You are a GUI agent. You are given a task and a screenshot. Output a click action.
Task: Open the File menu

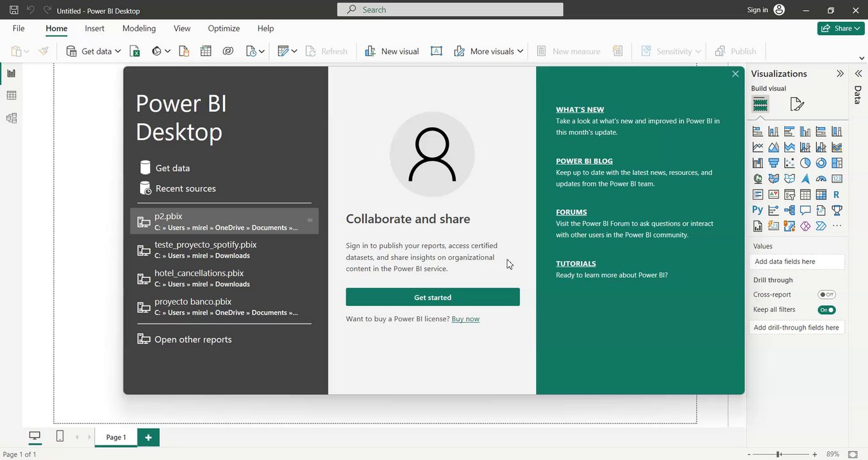pos(19,28)
